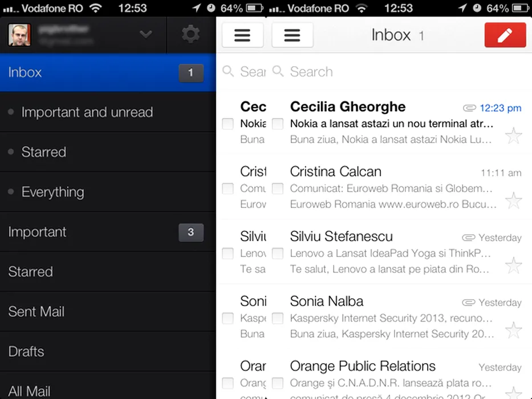This screenshot has width=532, height=399.
Task: Open Sent Mail folder
Action: coord(108,311)
